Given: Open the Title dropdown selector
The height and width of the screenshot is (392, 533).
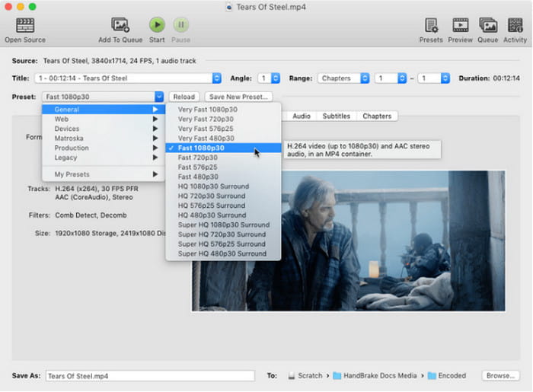Looking at the screenshot, I should click(x=128, y=78).
